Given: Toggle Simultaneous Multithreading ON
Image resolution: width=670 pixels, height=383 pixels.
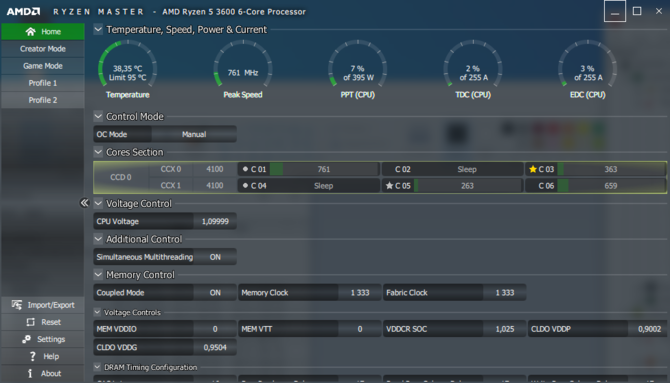Looking at the screenshot, I should click(x=215, y=257).
